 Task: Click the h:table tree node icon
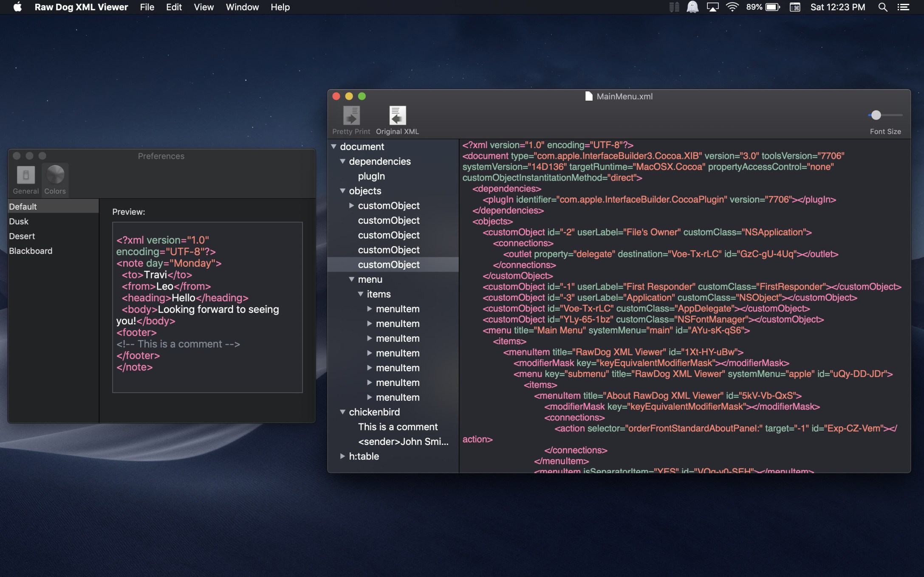342,456
